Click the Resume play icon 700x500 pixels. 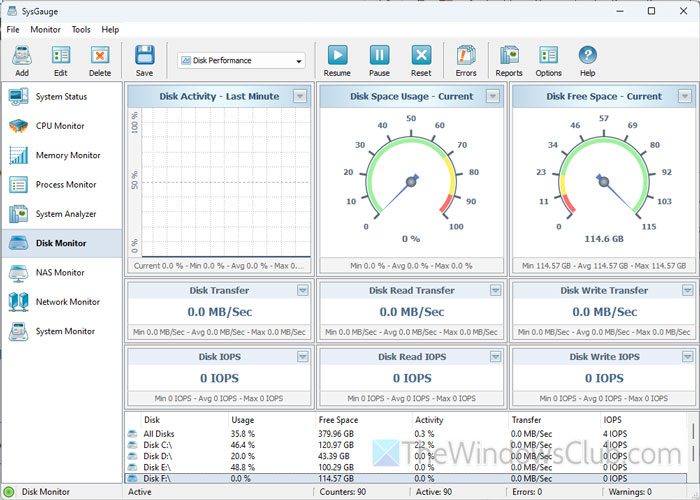pyautogui.click(x=338, y=55)
